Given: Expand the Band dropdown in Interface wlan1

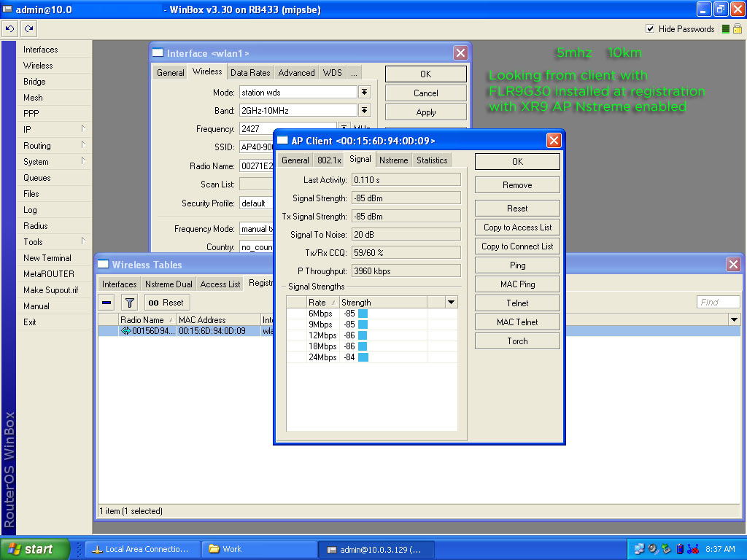Looking at the screenshot, I should point(365,111).
